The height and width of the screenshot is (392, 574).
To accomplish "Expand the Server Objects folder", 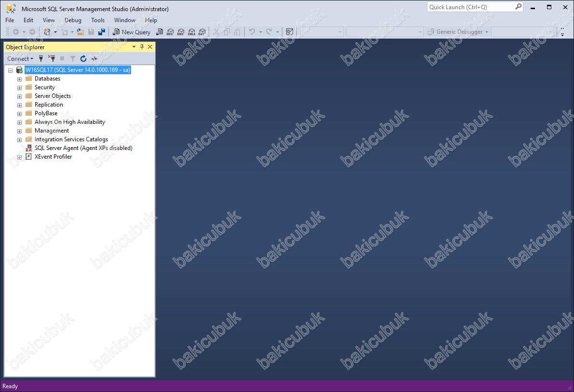I will point(19,96).
